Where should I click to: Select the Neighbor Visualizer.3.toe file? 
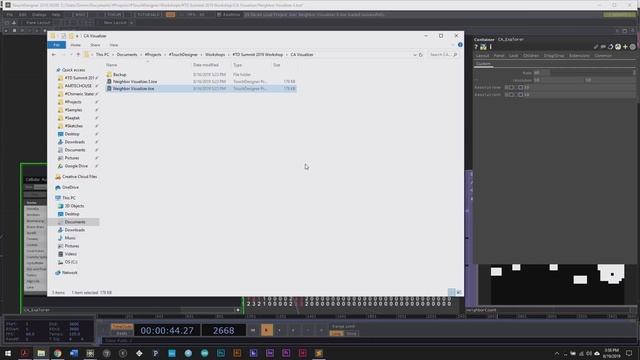click(135, 82)
